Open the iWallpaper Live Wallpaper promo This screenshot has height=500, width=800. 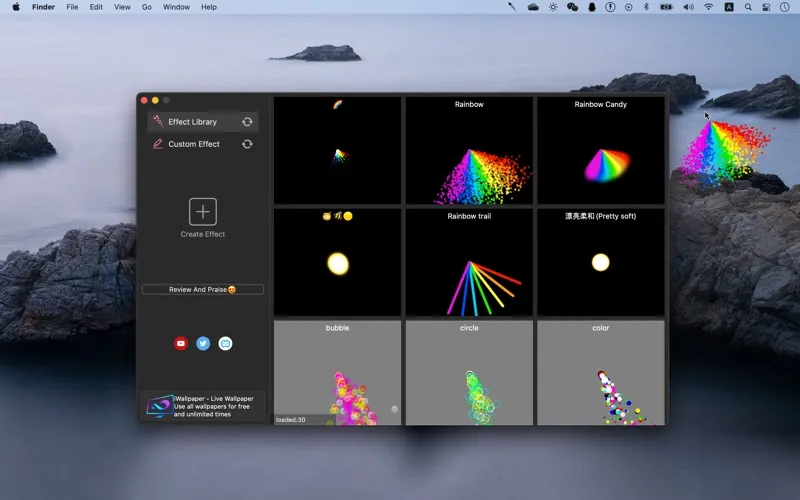[203, 406]
